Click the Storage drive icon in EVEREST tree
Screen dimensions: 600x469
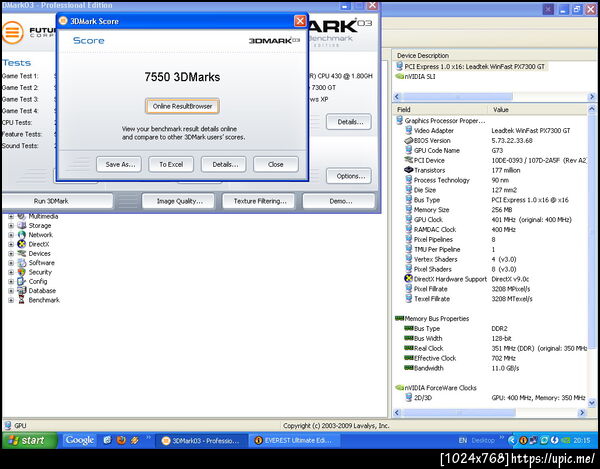pyautogui.click(x=22, y=226)
